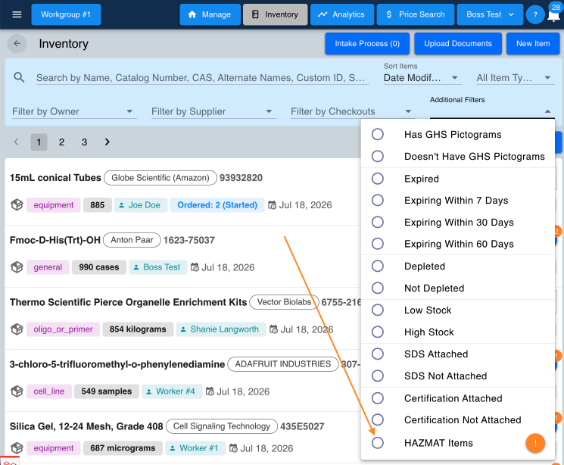Open the Filter by Supplier dropdown
The image size is (564, 465).
pyautogui.click(x=213, y=111)
